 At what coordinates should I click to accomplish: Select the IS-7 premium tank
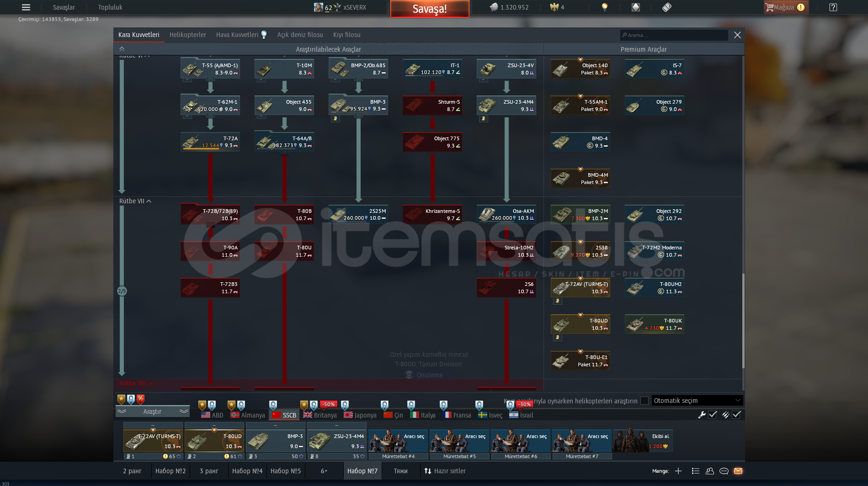pos(655,69)
